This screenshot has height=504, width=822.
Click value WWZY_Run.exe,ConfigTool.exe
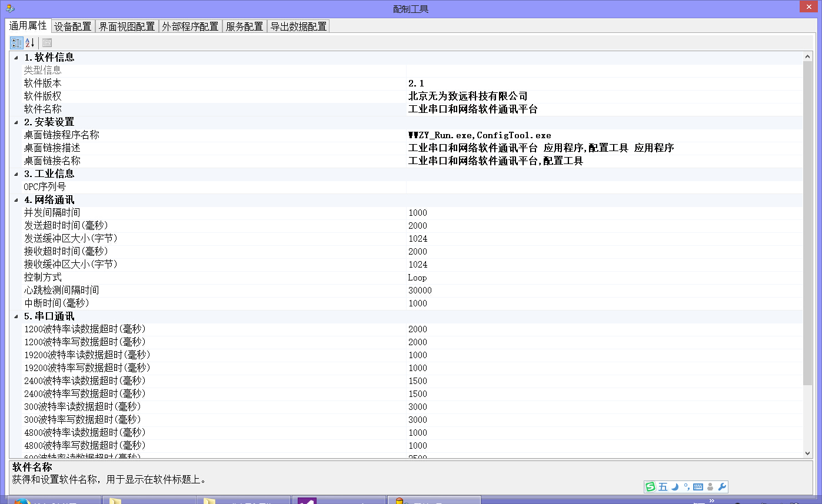[x=480, y=135]
